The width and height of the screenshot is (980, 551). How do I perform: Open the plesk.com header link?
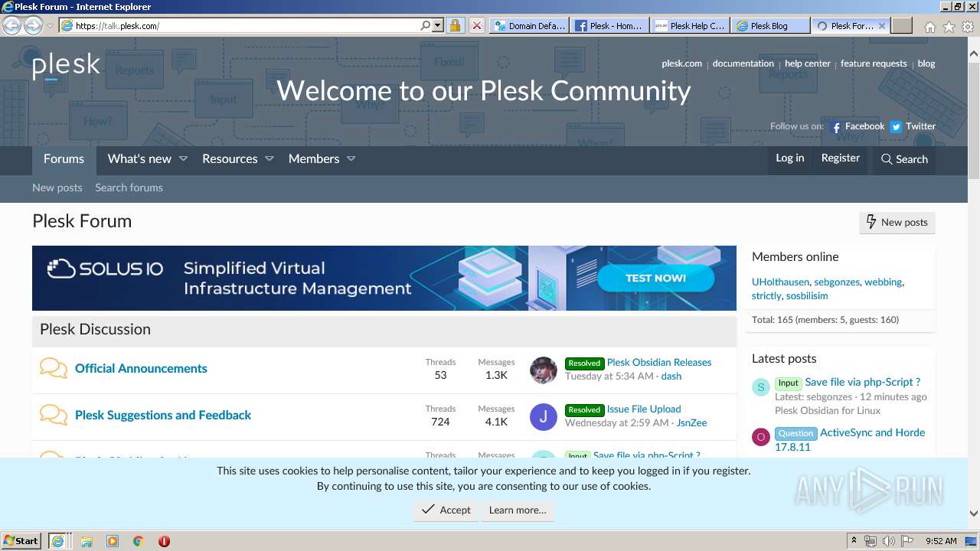coord(681,64)
